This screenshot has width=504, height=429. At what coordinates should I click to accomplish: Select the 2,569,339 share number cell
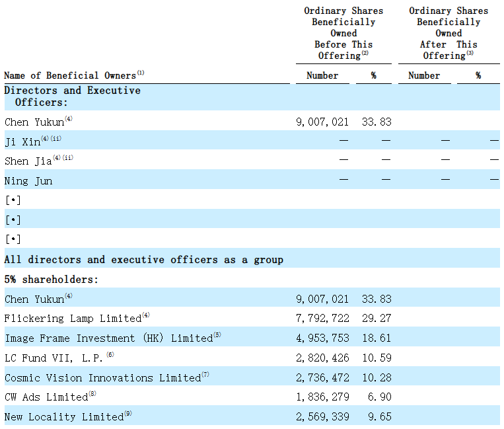coord(322,417)
